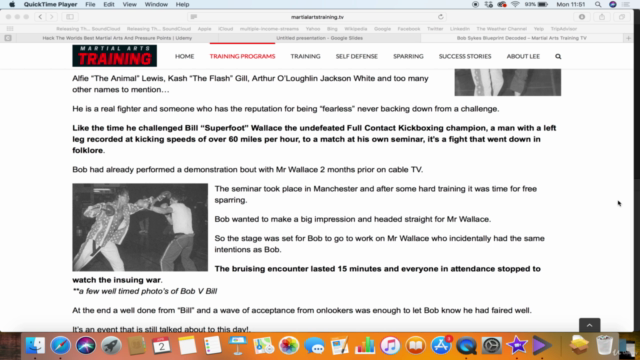The image size is (640, 360).
Task: Open Siri in the Dock
Action: (x=86, y=346)
